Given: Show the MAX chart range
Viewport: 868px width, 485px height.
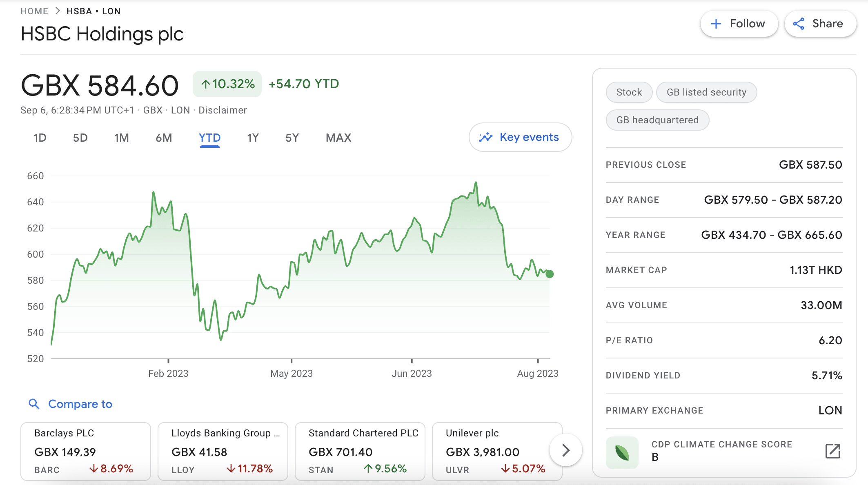Looking at the screenshot, I should click(x=338, y=138).
